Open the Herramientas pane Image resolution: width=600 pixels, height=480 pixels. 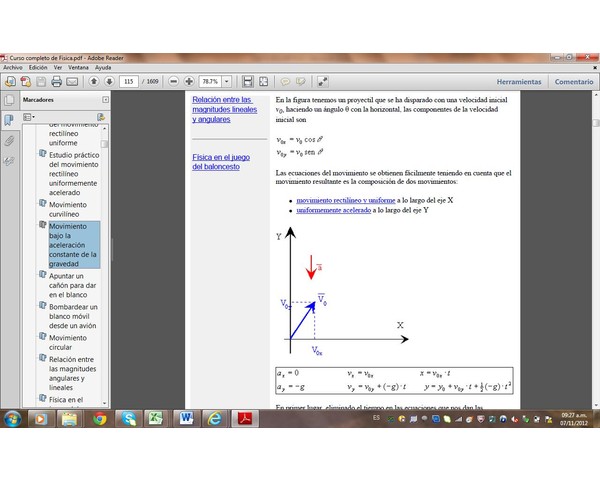tap(519, 82)
